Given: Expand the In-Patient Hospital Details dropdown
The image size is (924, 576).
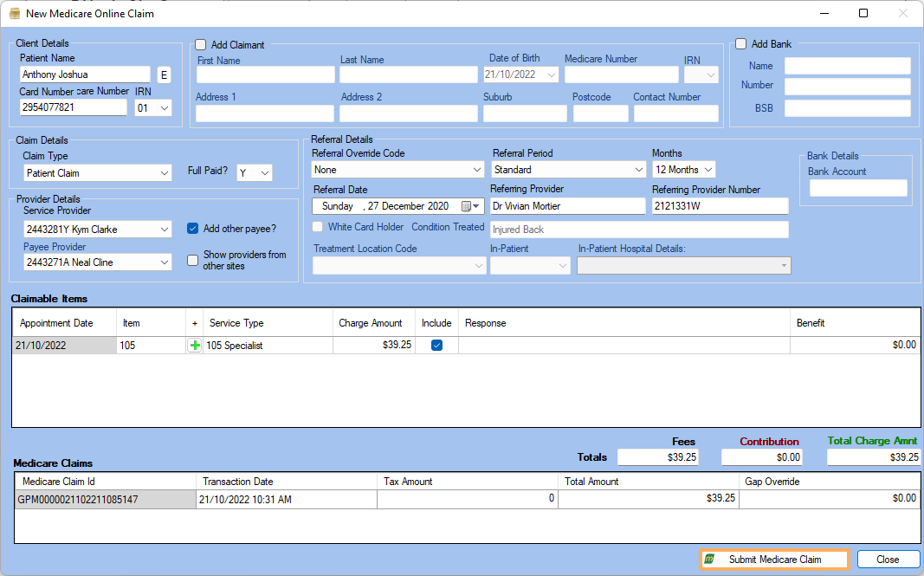Looking at the screenshot, I should point(784,266).
